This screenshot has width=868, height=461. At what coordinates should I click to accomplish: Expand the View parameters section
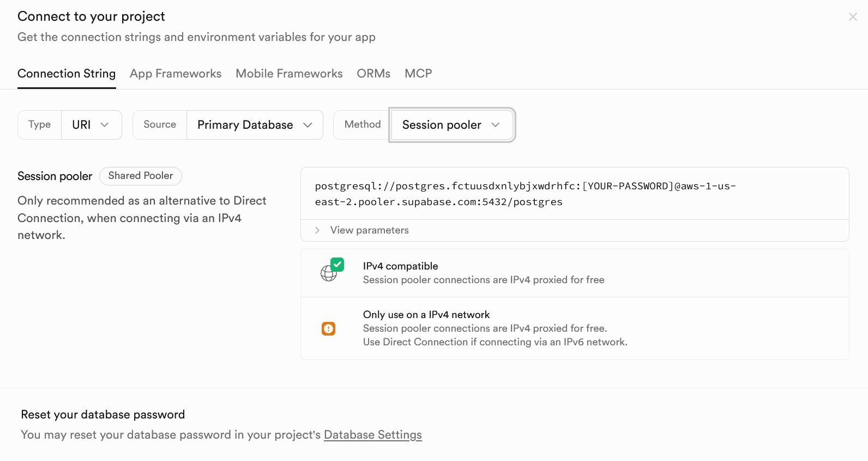click(369, 230)
